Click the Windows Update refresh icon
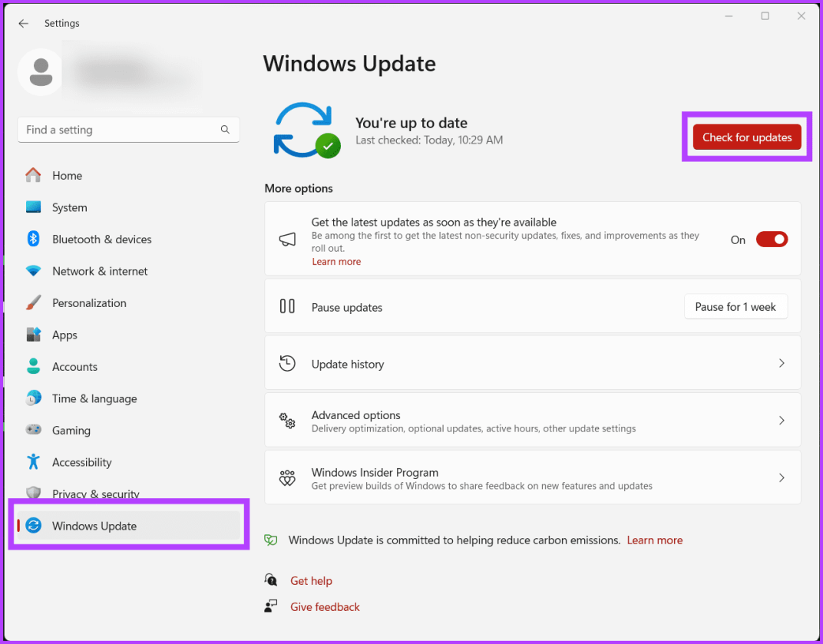The width and height of the screenshot is (823, 644). click(306, 129)
